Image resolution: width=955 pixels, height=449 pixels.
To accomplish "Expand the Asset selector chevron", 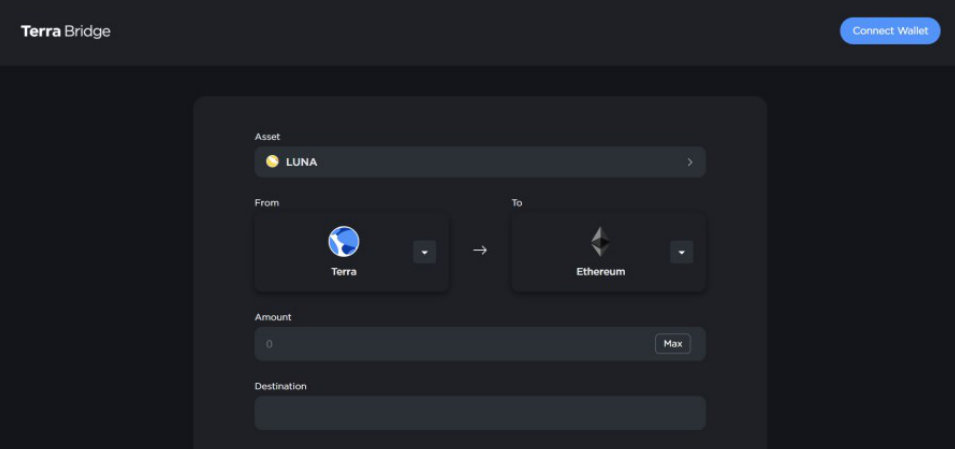I will click(689, 162).
